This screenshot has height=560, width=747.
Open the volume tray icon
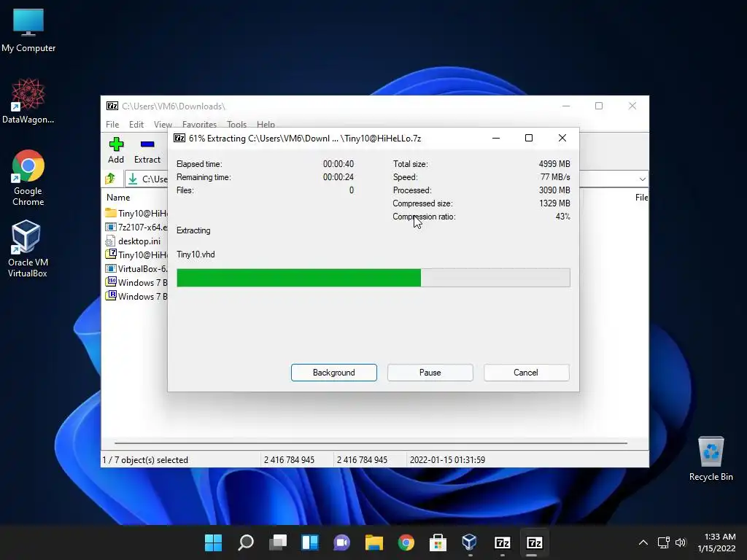(x=681, y=542)
